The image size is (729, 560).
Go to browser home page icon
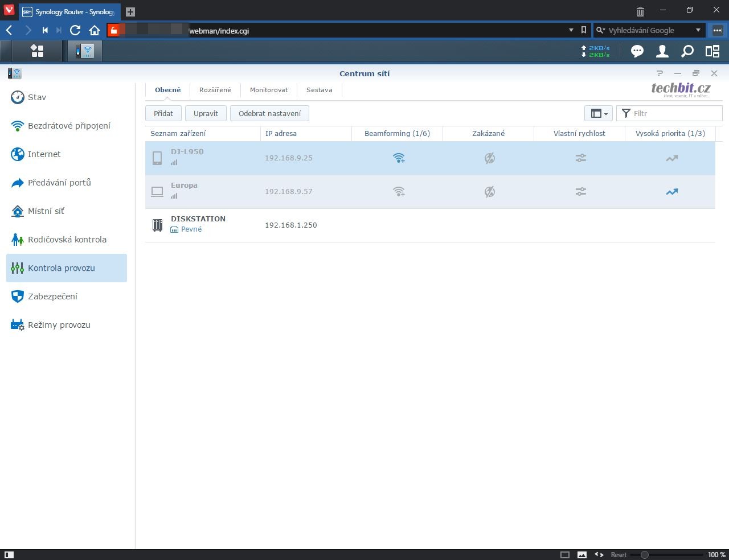95,31
